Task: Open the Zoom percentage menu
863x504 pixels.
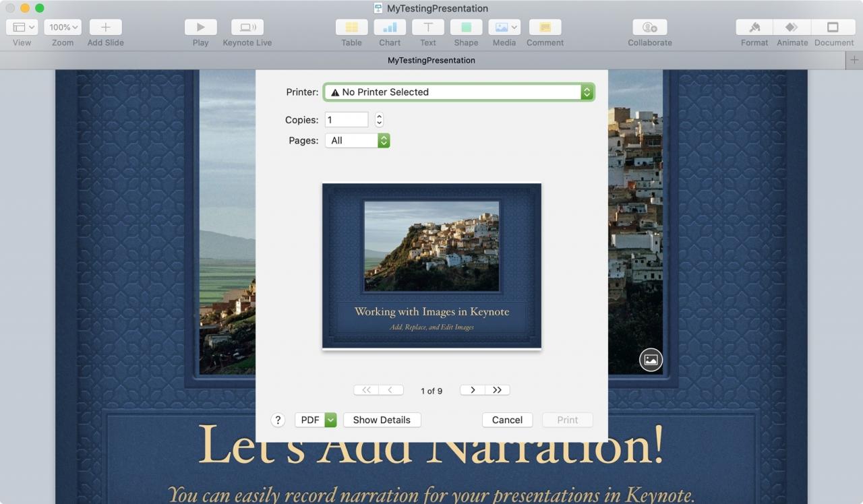Action: pos(63,27)
